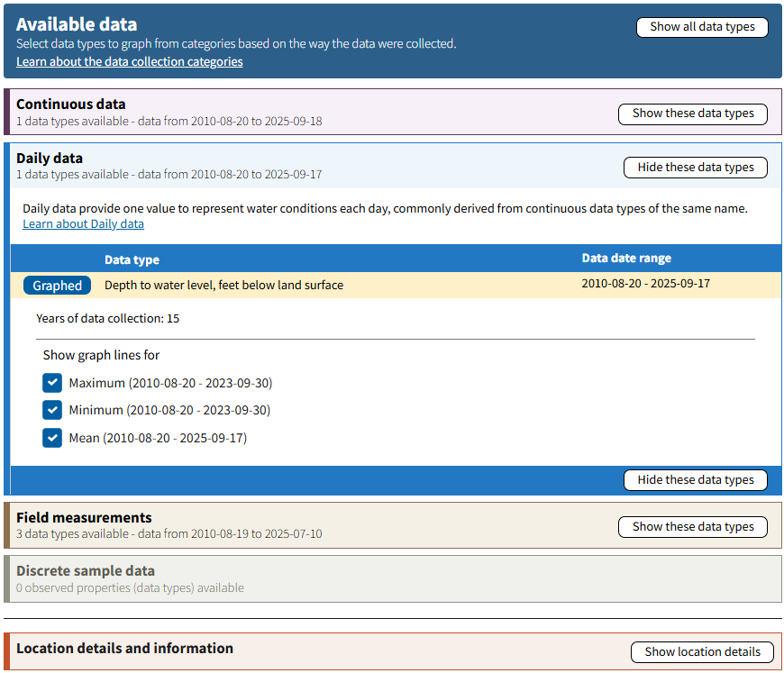Enable the Maximum graph line checkbox
The height and width of the screenshot is (673, 784).
(x=52, y=382)
